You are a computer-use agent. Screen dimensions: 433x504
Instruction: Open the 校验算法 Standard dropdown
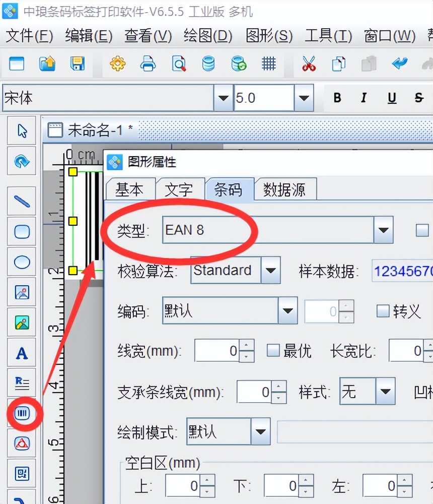(270, 271)
